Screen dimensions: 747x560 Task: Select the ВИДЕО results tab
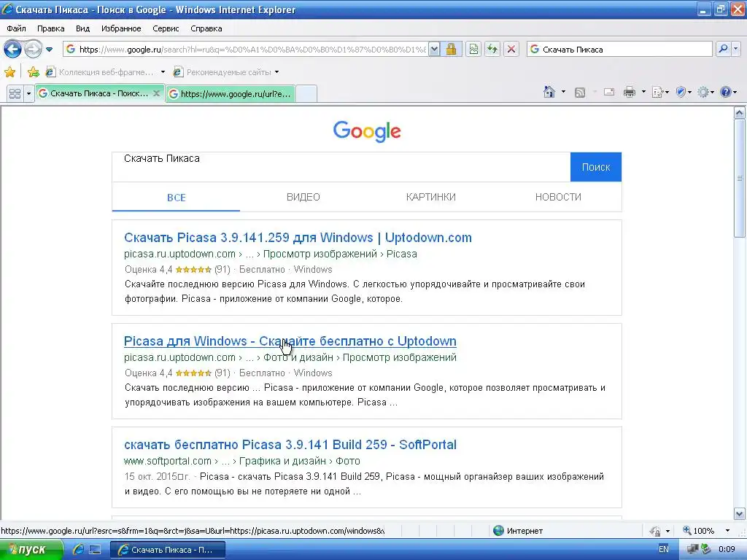point(303,197)
